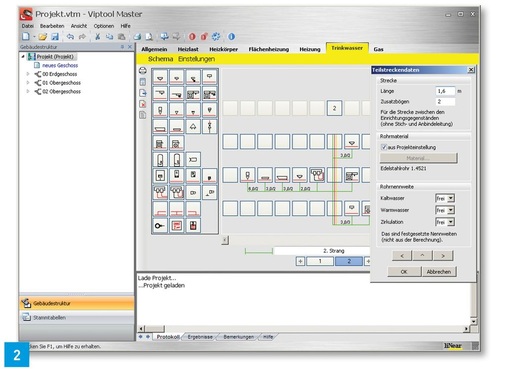Save the project with the floppy disk icon
The height and width of the screenshot is (369, 506).
[x=55, y=37]
